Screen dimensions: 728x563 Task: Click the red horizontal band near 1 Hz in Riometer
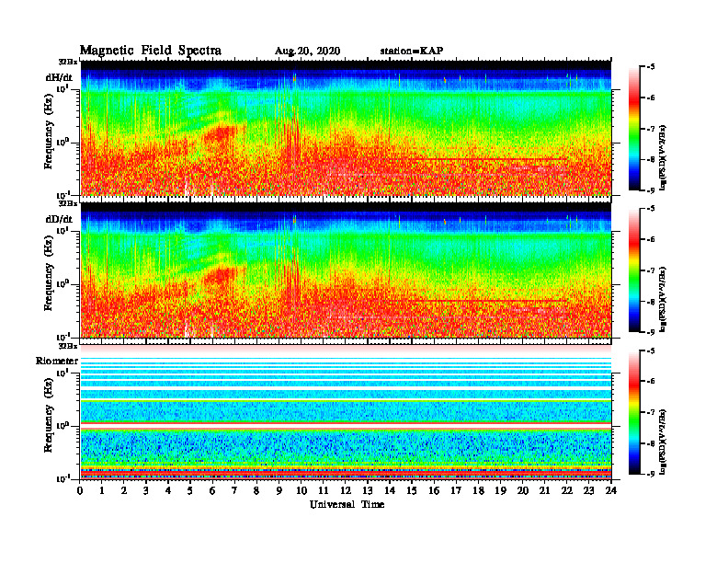point(346,425)
